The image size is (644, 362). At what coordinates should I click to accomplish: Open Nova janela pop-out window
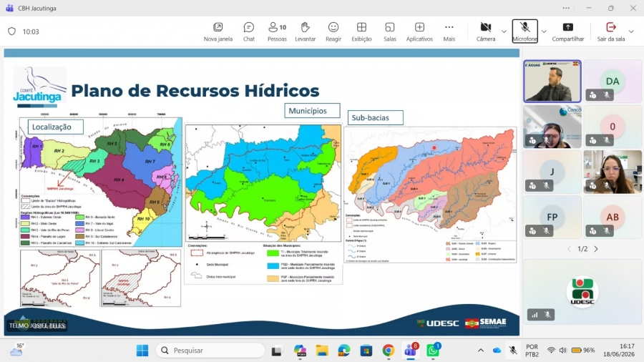click(x=218, y=32)
